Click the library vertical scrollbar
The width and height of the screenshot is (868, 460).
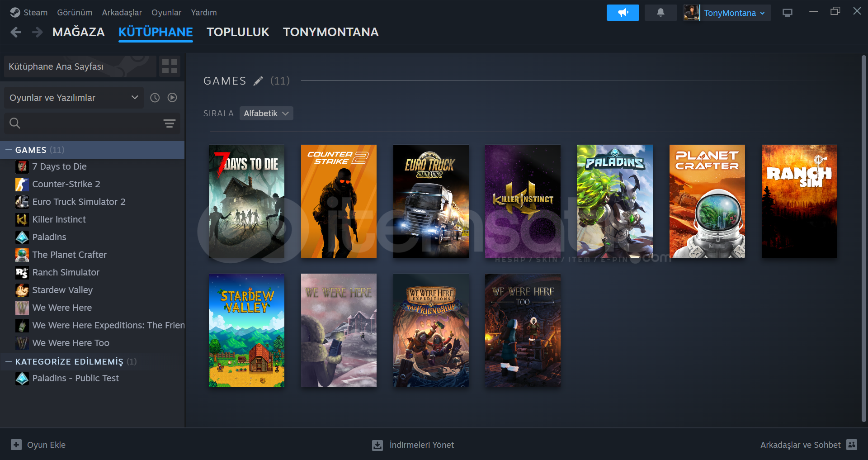tap(863, 239)
